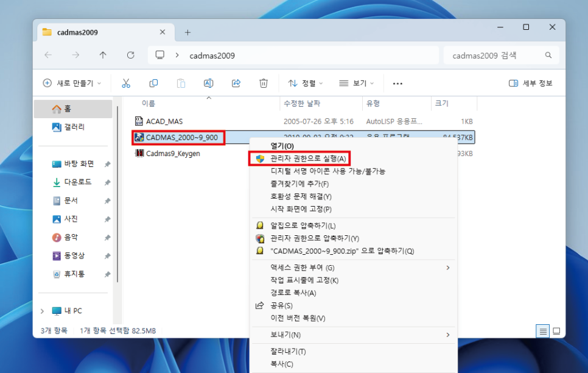
Task: Click the Rename icon in toolbar
Action: (x=209, y=83)
